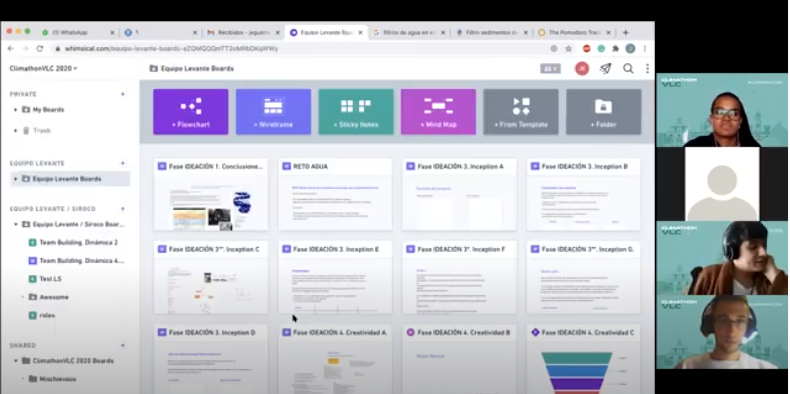Viewport: 790px width, 394px height.
Task: Expand the Mischievous folder arrow
Action: click(23, 379)
